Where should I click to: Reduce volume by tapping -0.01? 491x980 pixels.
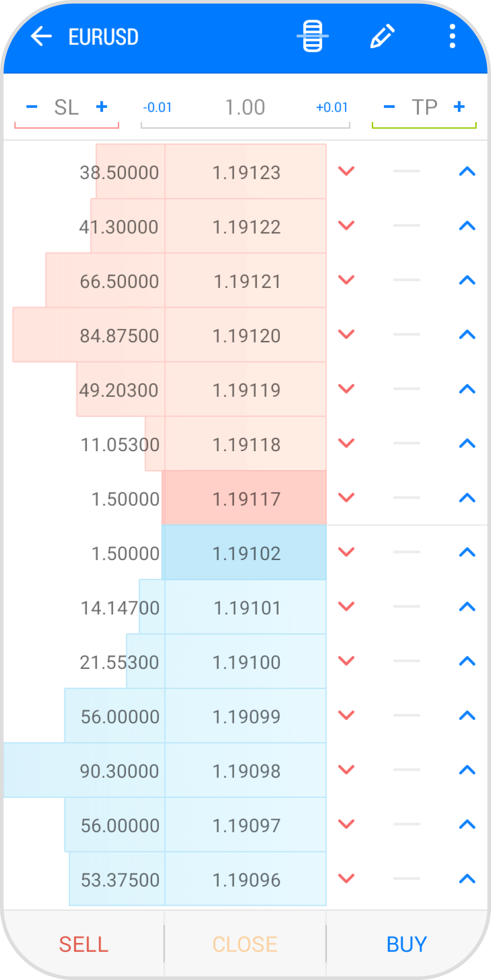157,108
